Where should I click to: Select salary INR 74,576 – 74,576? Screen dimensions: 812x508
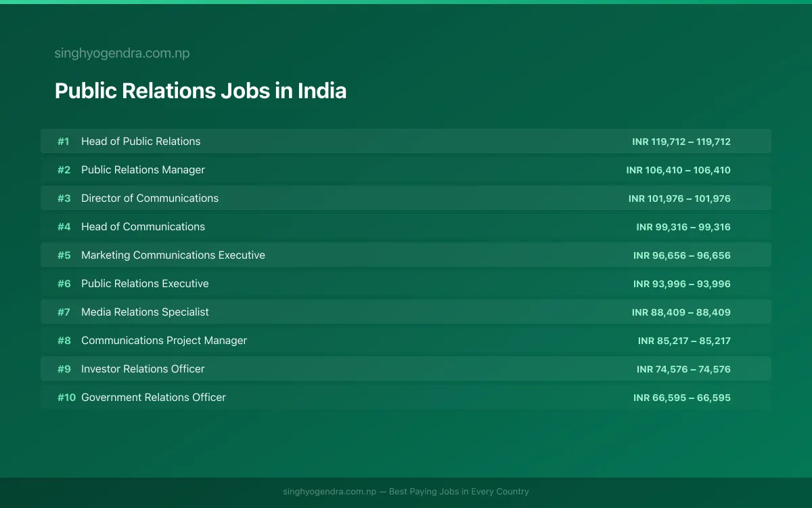pos(683,369)
